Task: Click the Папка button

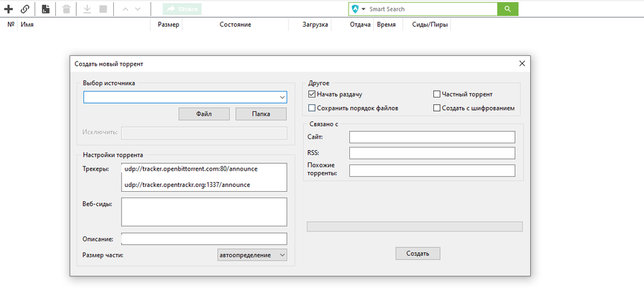Action: [x=261, y=114]
